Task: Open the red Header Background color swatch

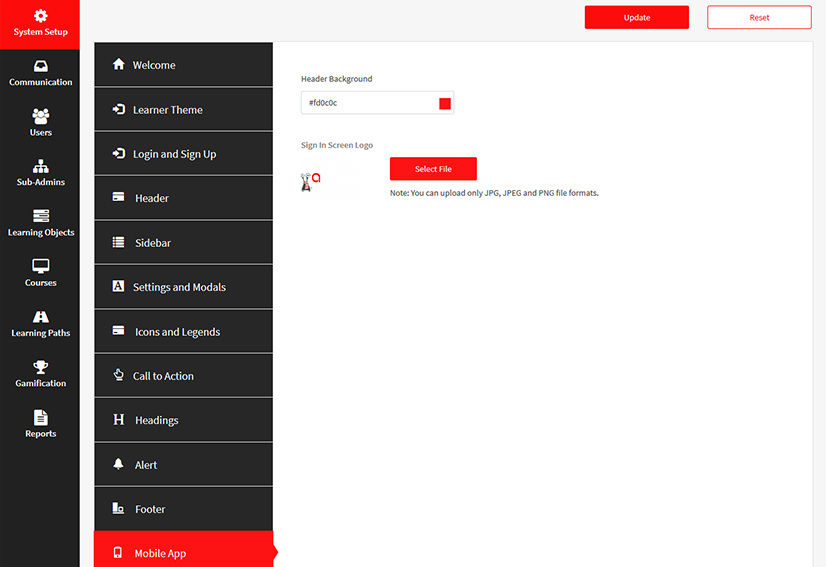Action: coord(445,103)
